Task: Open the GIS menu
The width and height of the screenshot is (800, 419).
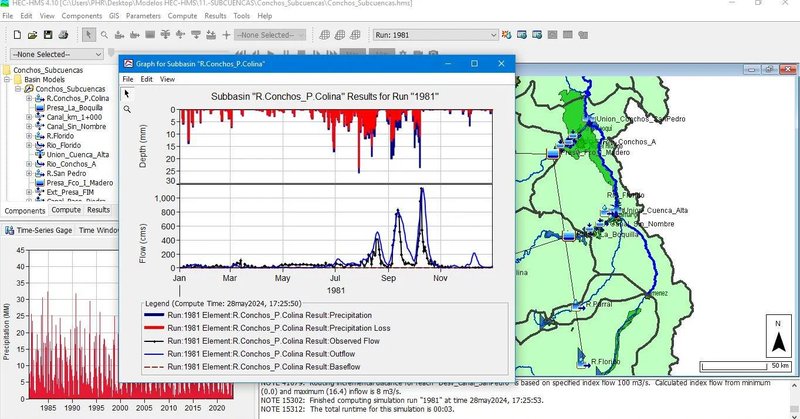Action: coord(114,16)
